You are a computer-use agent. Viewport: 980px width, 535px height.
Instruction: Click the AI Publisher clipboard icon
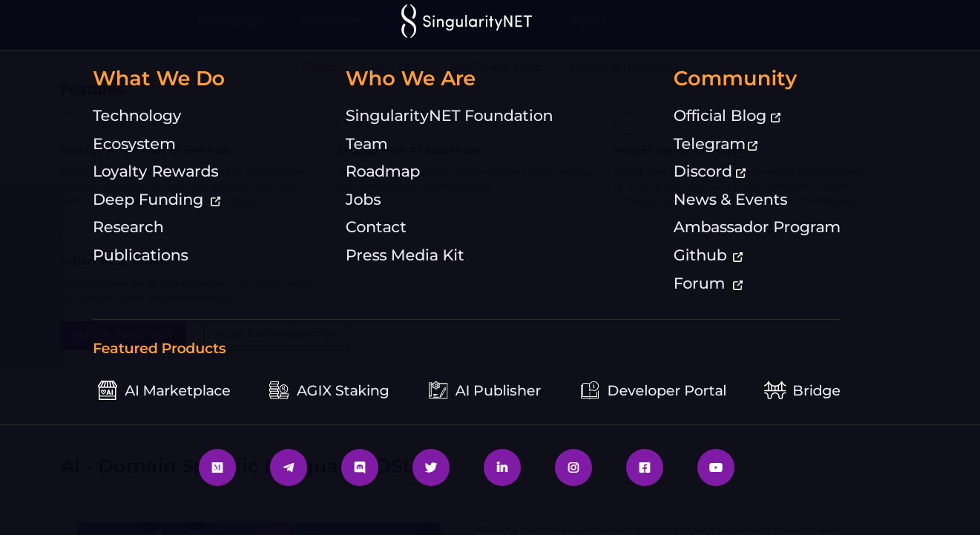[438, 390]
